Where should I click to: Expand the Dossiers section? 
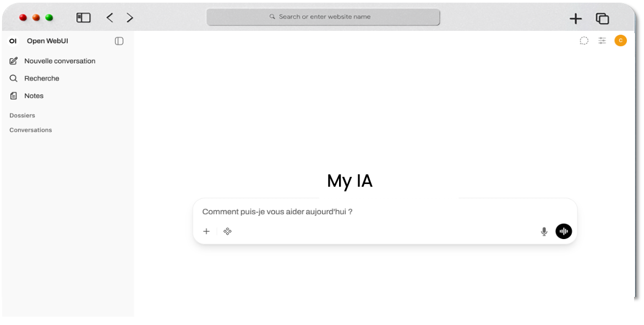[x=22, y=115]
